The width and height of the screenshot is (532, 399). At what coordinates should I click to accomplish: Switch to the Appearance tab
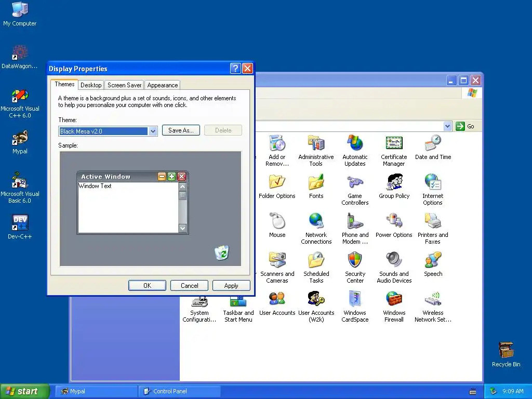pyautogui.click(x=163, y=85)
